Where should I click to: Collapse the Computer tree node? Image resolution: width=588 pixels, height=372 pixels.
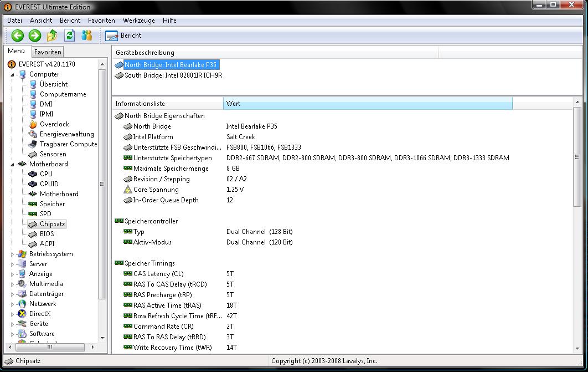(x=12, y=75)
